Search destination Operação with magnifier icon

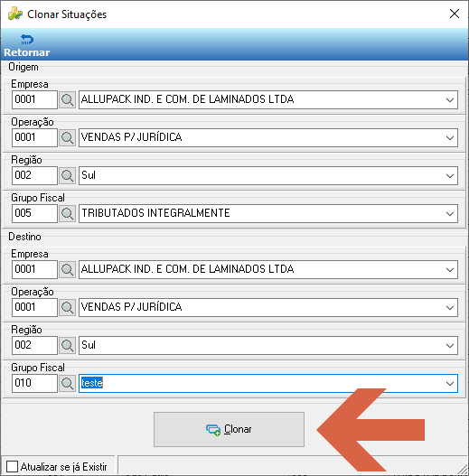67,307
